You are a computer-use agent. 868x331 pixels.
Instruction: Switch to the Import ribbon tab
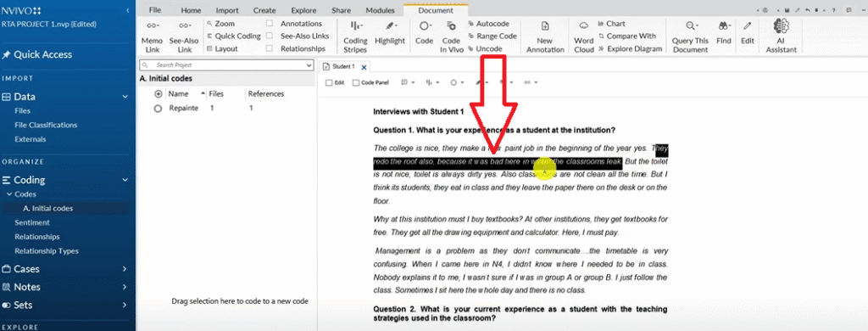227,10
